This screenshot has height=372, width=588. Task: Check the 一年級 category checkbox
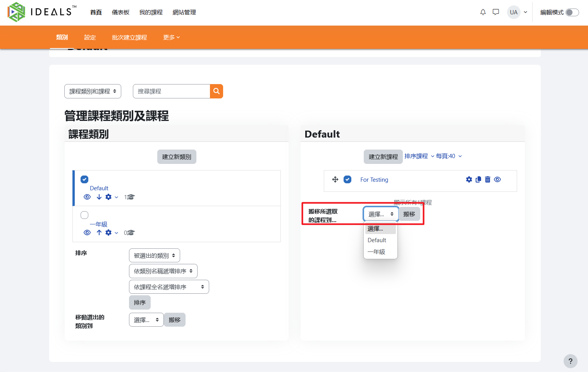84,215
